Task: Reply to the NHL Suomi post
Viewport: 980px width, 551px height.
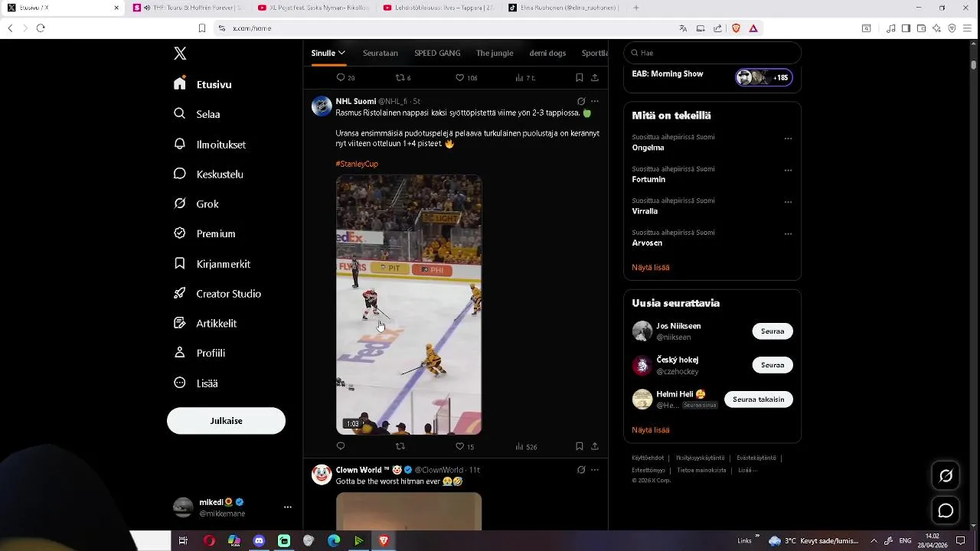Action: pyautogui.click(x=341, y=446)
